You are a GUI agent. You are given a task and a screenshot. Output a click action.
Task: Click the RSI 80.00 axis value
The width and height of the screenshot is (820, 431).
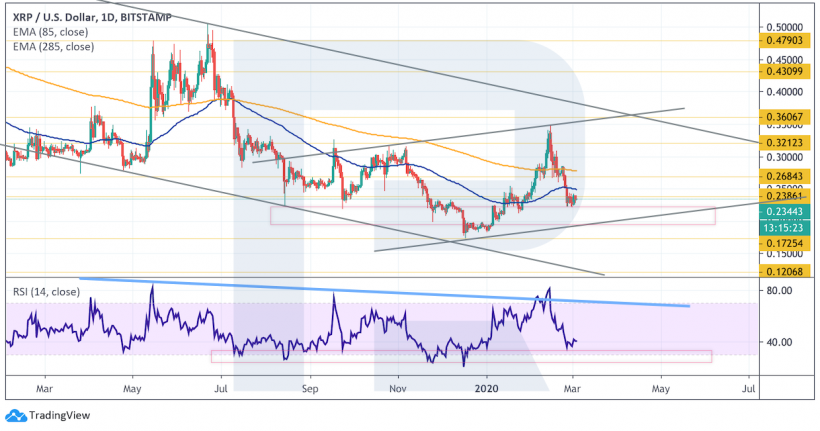[x=778, y=290]
